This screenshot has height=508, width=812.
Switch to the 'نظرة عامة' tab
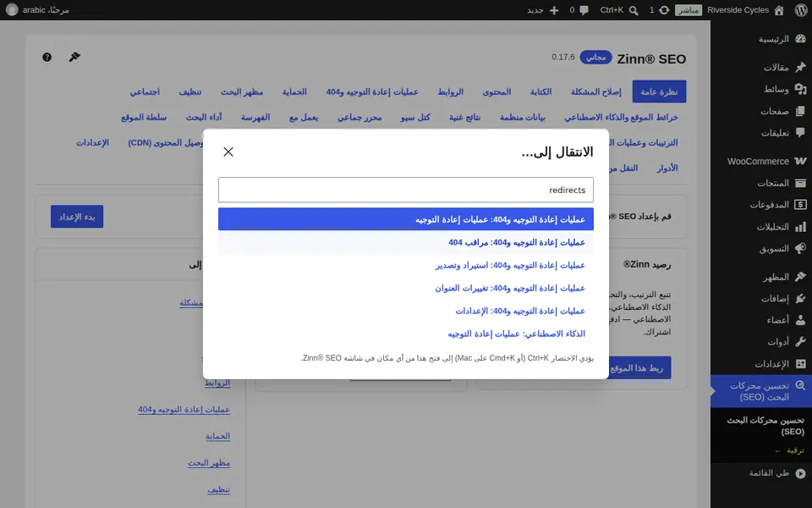[659, 91]
